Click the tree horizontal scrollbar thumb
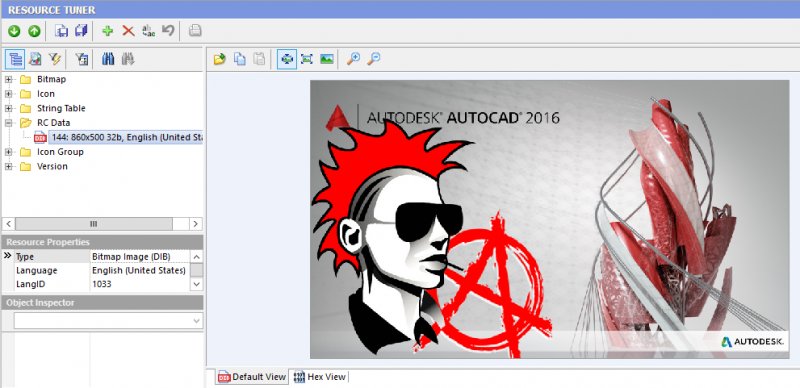 tap(94, 224)
